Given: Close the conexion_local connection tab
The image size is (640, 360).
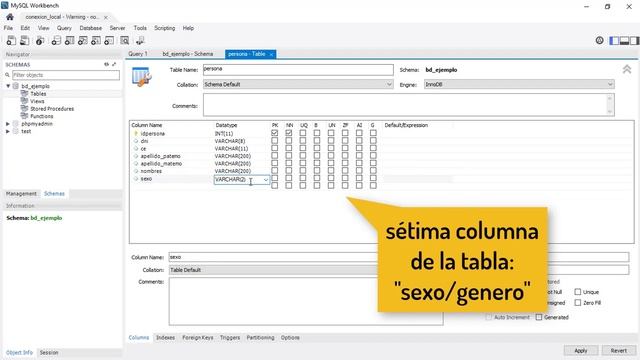Looking at the screenshot, I should [106, 17].
